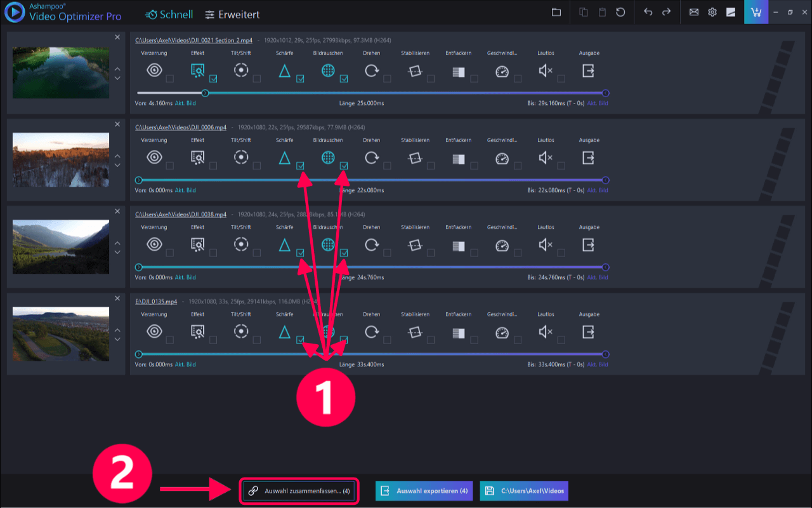This screenshot has height=508, width=812.
Task: Open the Verzerrung icon for DJI_0021 Section 2.mp4
Action: (154, 70)
